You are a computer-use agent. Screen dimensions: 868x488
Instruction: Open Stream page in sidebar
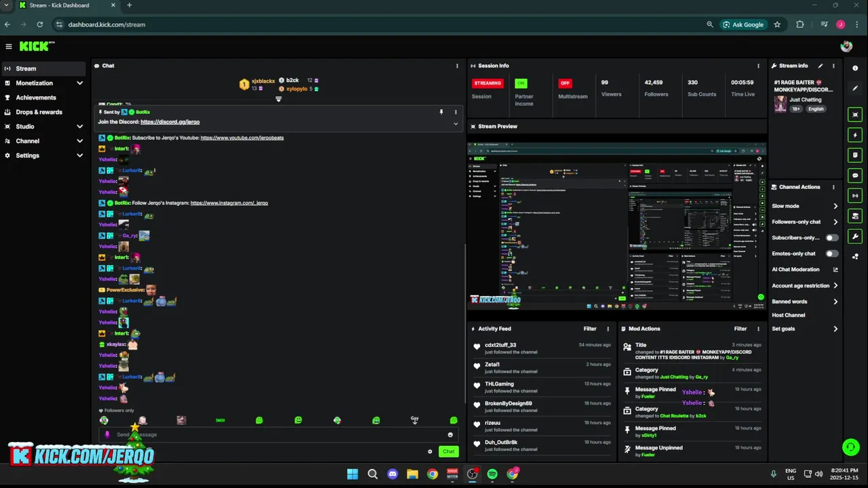pyautogui.click(x=45, y=68)
